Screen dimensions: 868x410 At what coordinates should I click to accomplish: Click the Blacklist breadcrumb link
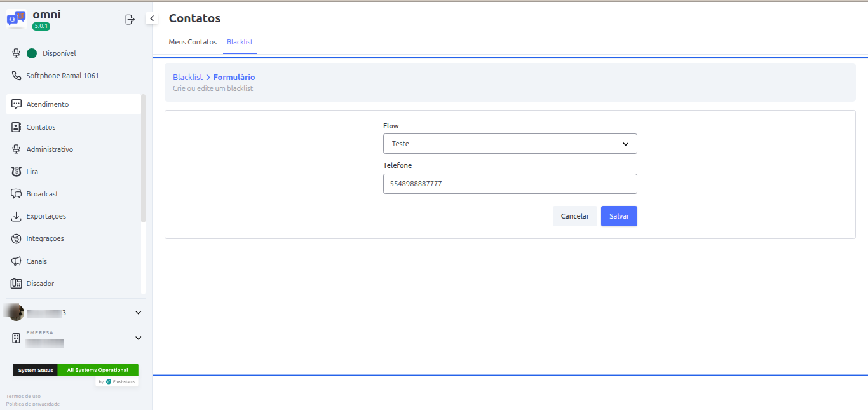187,78
